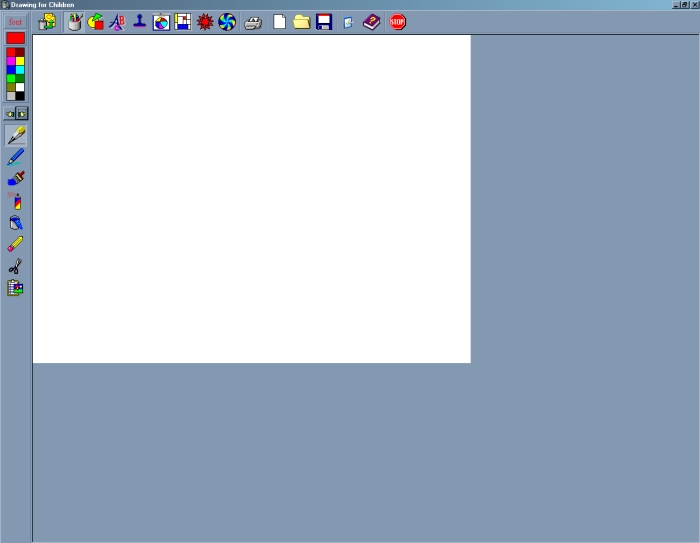The image size is (700, 543).
Task: Open the shapes tool in toolbar
Action: [96, 21]
